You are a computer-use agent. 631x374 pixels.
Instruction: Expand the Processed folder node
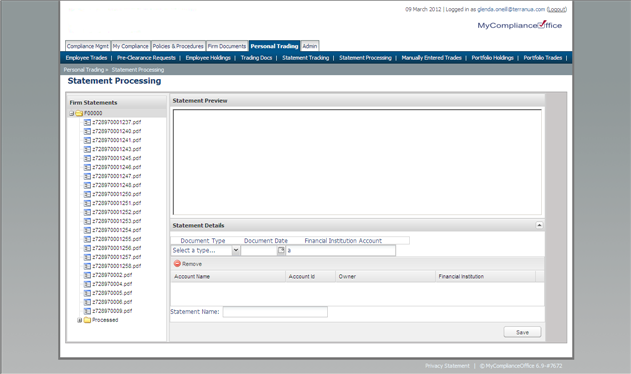(80, 320)
